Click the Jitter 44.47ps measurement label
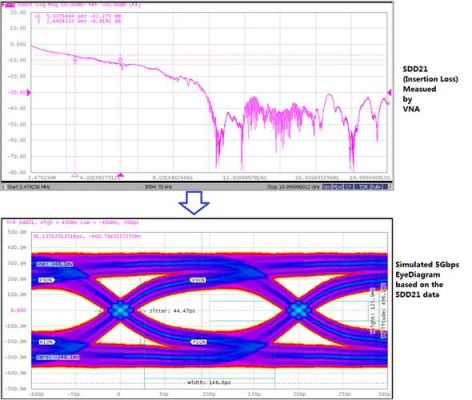The image size is (472, 400). (x=172, y=311)
